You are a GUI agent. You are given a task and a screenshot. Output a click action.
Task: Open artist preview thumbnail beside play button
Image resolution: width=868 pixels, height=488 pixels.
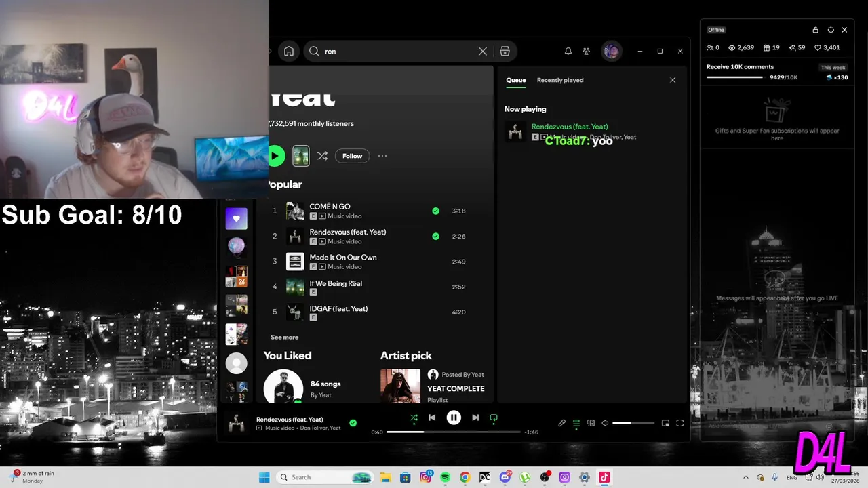pos(301,156)
